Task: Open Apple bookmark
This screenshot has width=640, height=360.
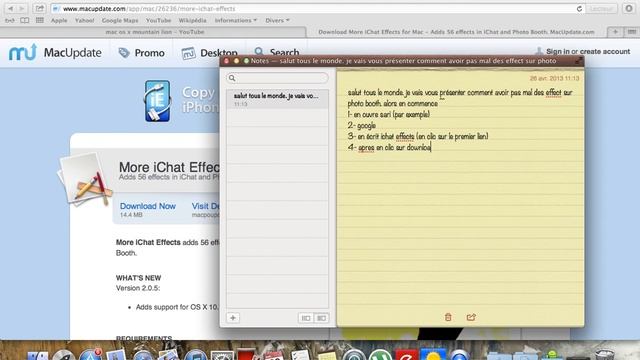Action: coord(59,20)
